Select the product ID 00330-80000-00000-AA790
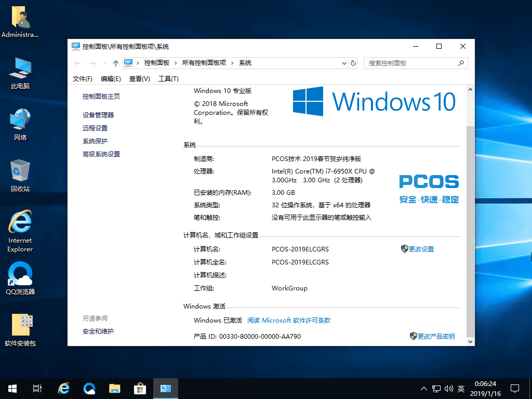The height and width of the screenshot is (399, 532). (x=260, y=336)
